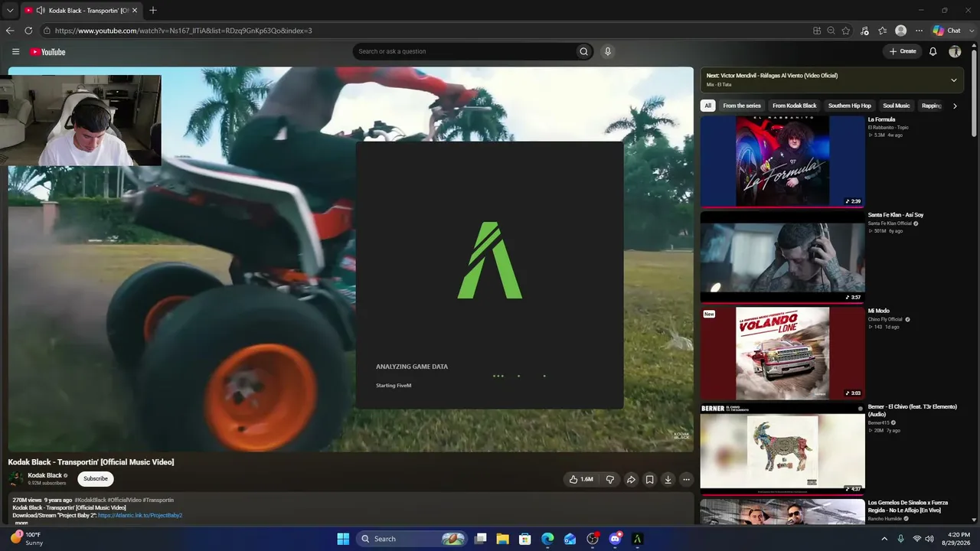
Task: Open FiveM from the taskbar
Action: tap(637, 539)
